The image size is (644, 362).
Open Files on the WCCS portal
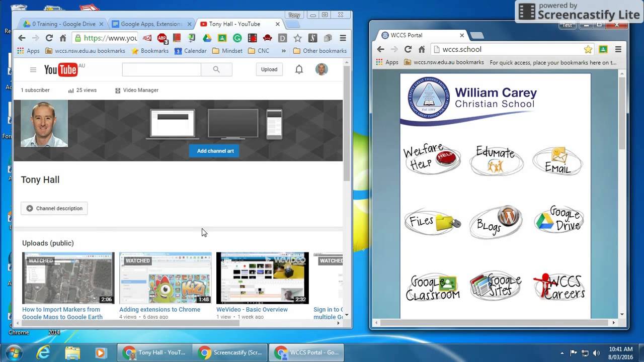click(x=432, y=221)
